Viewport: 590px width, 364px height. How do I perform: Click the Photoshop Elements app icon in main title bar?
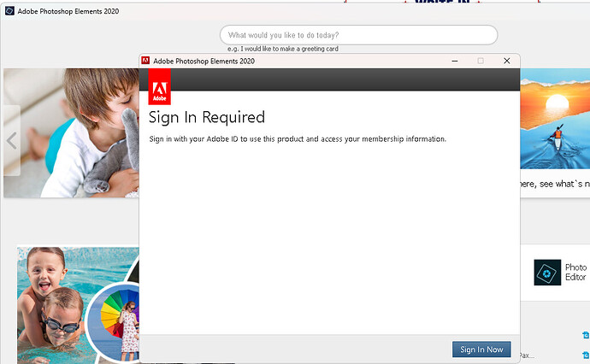(x=9, y=11)
